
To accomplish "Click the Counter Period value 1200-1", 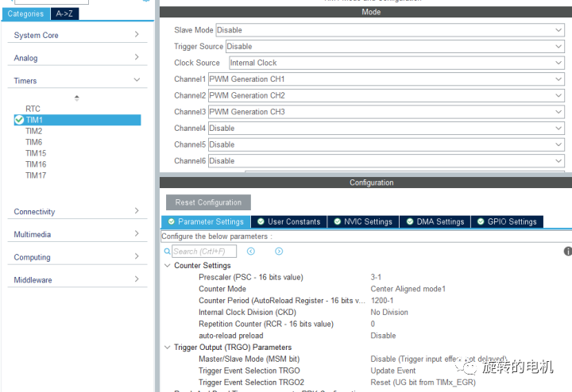I will click(x=382, y=301).
